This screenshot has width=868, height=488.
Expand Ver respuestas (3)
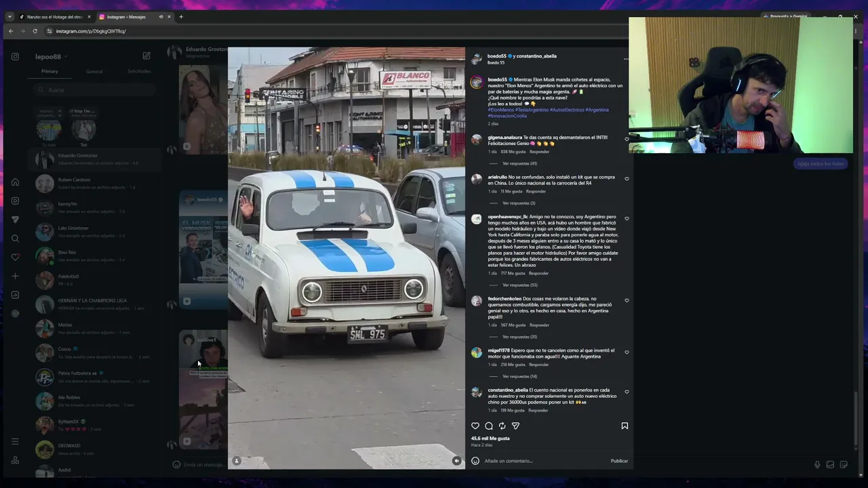(x=519, y=203)
